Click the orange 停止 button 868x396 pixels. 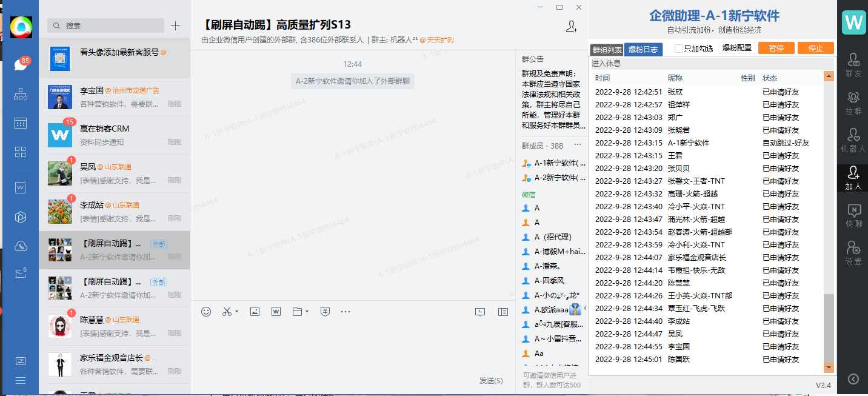coord(815,49)
